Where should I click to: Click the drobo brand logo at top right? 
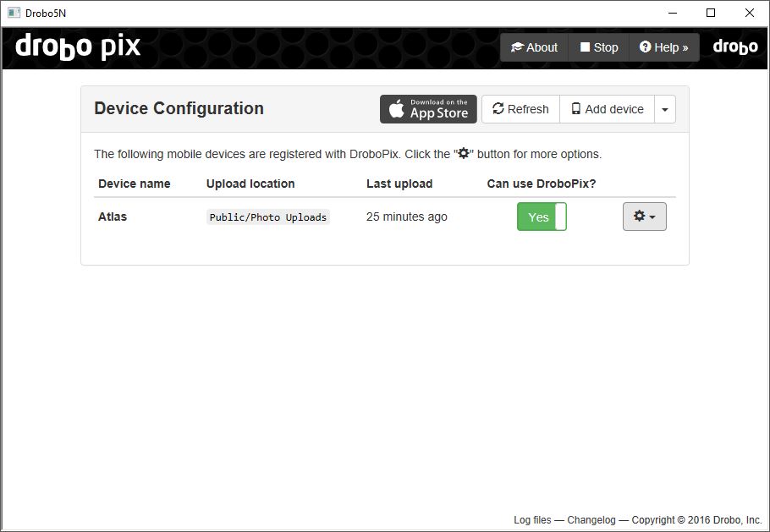[735, 47]
